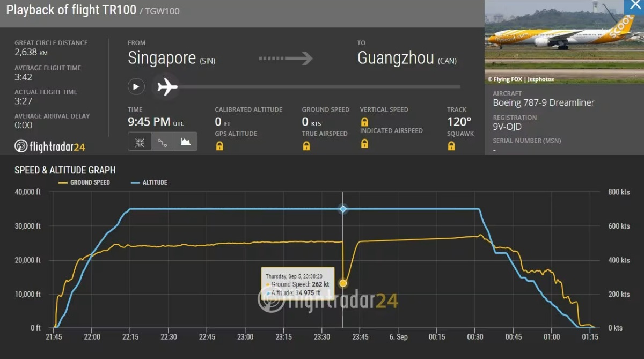Viewport: 644px width, 359px height.
Task: Click the 40,000 ft altitude axis label
Action: point(28,192)
